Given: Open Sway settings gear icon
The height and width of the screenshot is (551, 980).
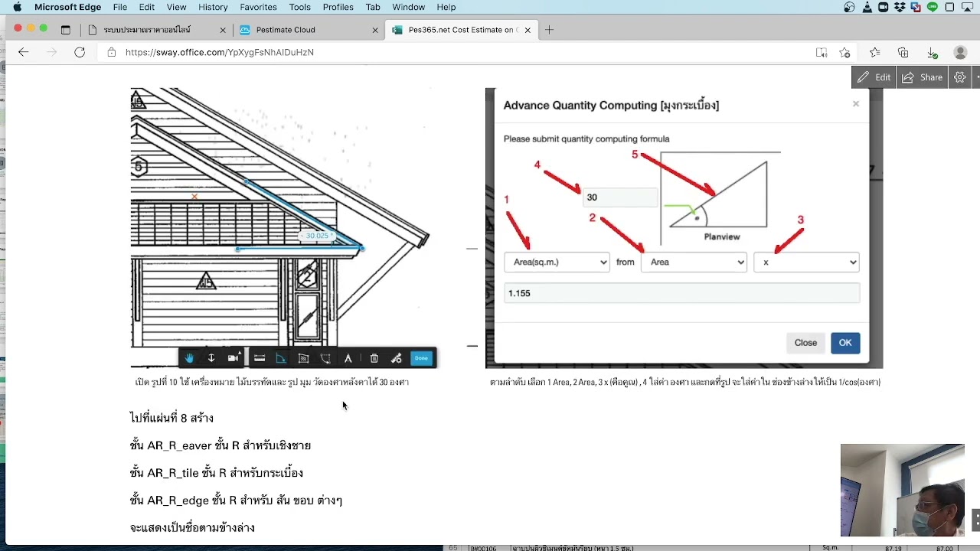Looking at the screenshot, I should (x=959, y=77).
